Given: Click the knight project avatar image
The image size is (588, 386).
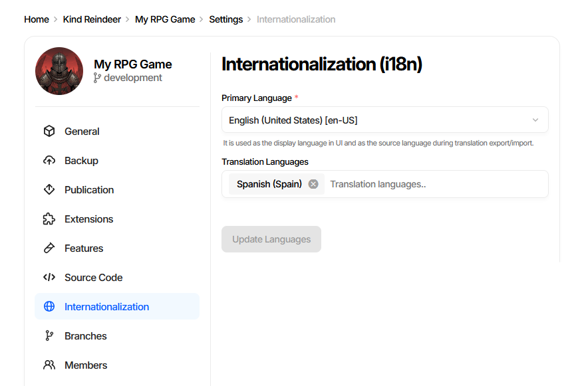Looking at the screenshot, I should coord(59,71).
